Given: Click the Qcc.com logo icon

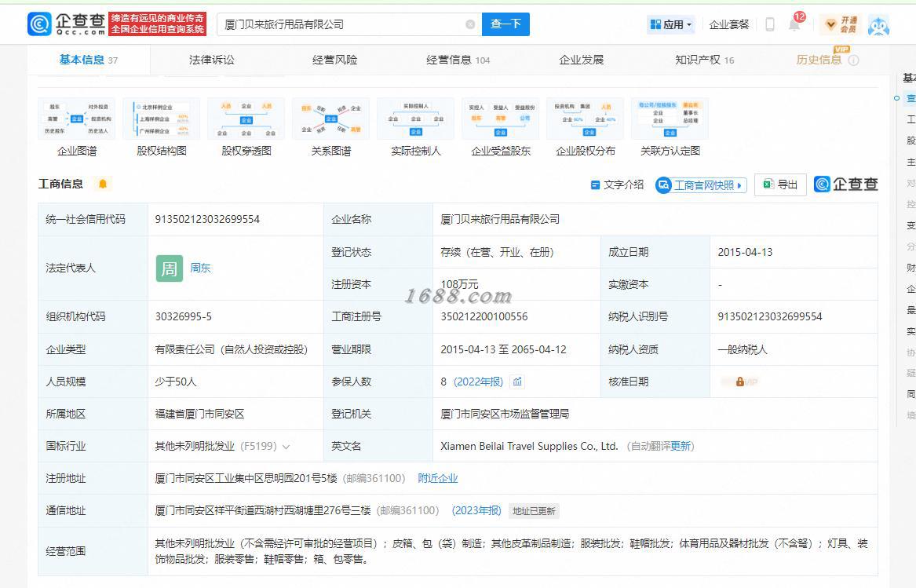Looking at the screenshot, I should (40, 24).
